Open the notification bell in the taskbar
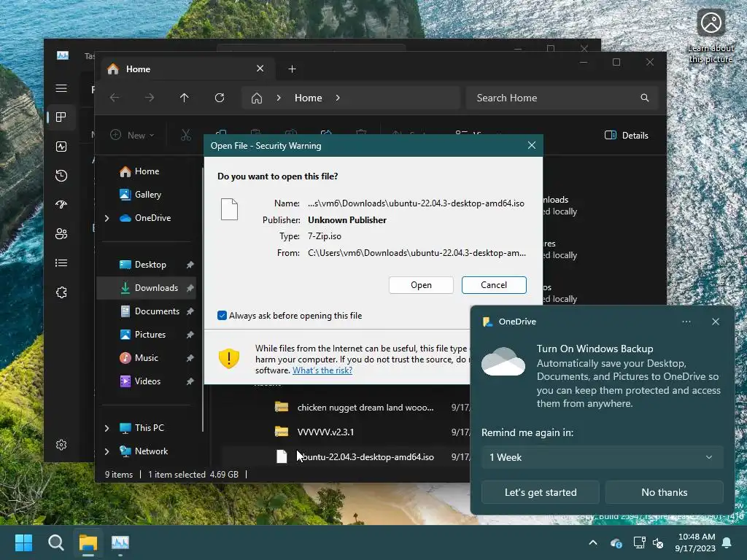The width and height of the screenshot is (747, 560). tap(727, 542)
